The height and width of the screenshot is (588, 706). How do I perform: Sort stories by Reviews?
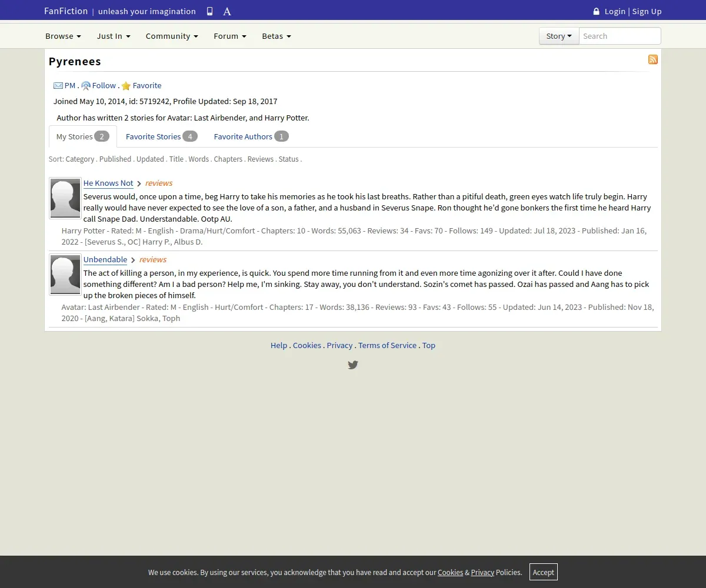coord(261,159)
